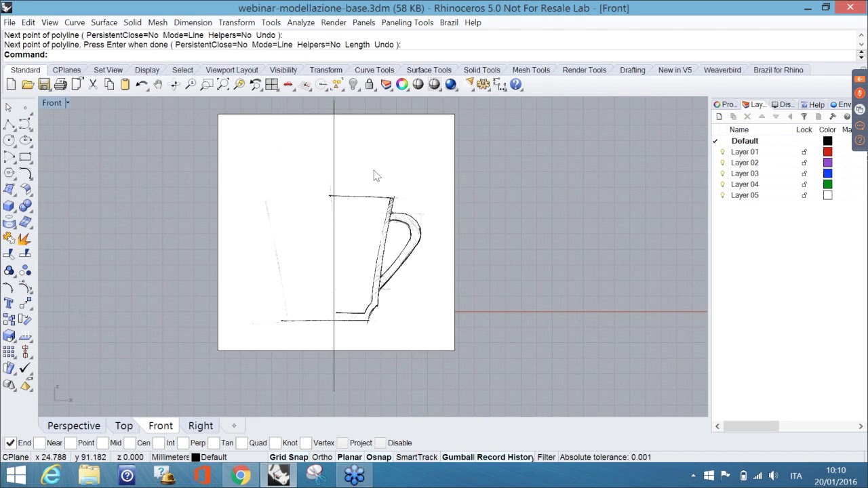
Task: Toggle SmartTrack in status bar
Action: pos(416,457)
